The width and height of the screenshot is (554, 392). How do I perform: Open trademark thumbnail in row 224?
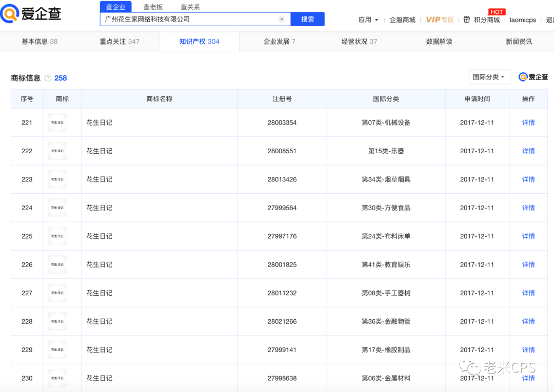[x=57, y=208]
